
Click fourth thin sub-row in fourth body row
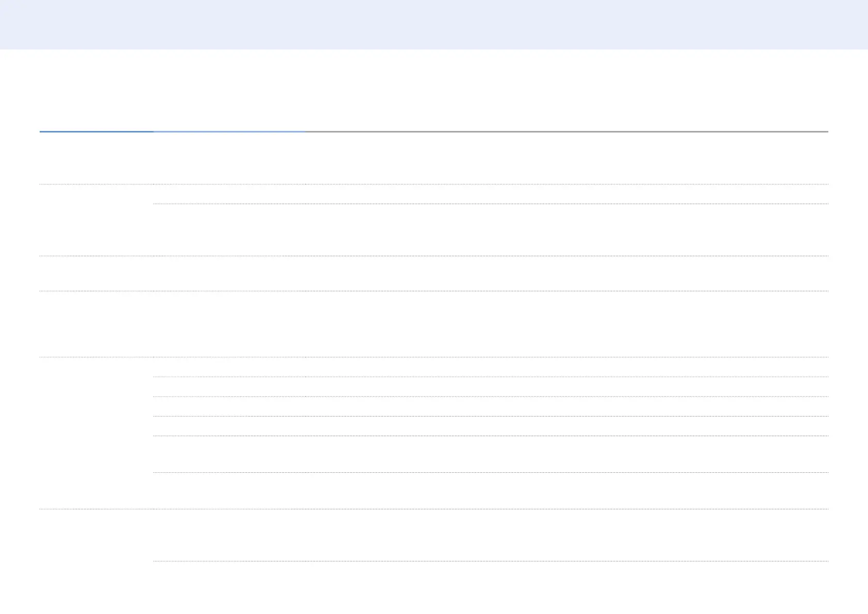[491, 426]
